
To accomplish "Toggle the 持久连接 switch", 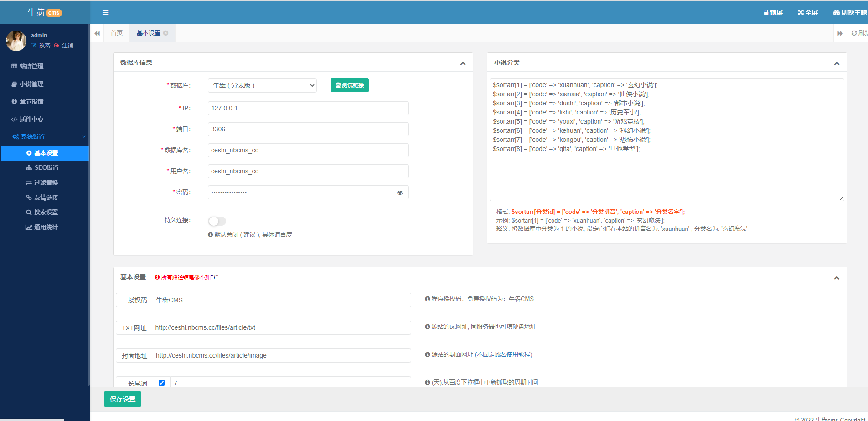I will [x=217, y=221].
